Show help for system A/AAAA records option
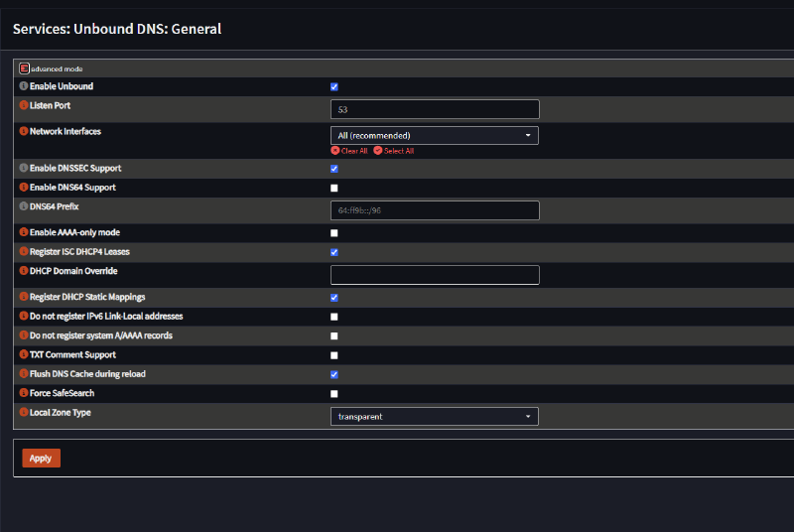Image resolution: width=794 pixels, height=532 pixels. [x=23, y=335]
